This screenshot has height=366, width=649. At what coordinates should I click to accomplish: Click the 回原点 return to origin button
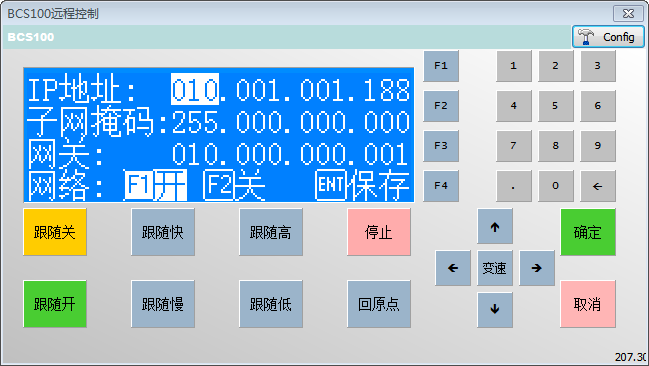[379, 304]
